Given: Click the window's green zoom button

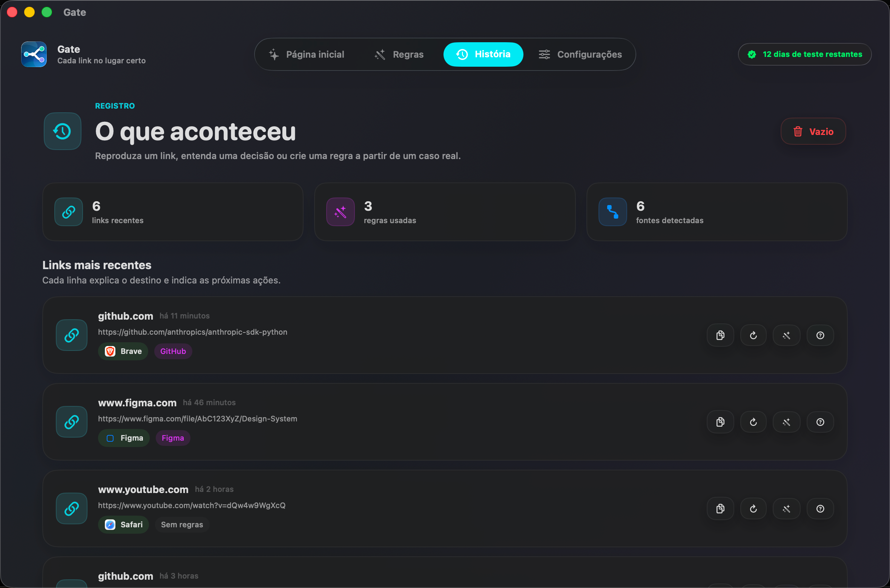Looking at the screenshot, I should (47, 12).
